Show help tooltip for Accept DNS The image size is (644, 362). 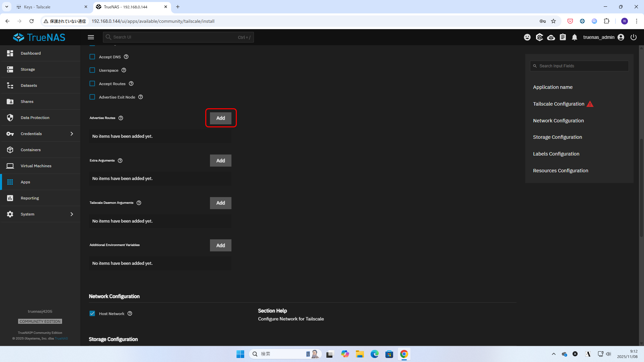[126, 57]
